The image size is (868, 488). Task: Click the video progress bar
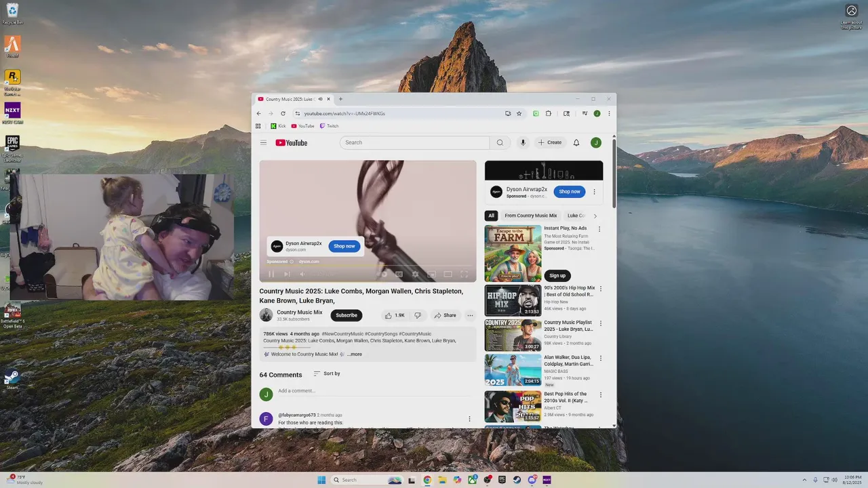click(x=368, y=266)
